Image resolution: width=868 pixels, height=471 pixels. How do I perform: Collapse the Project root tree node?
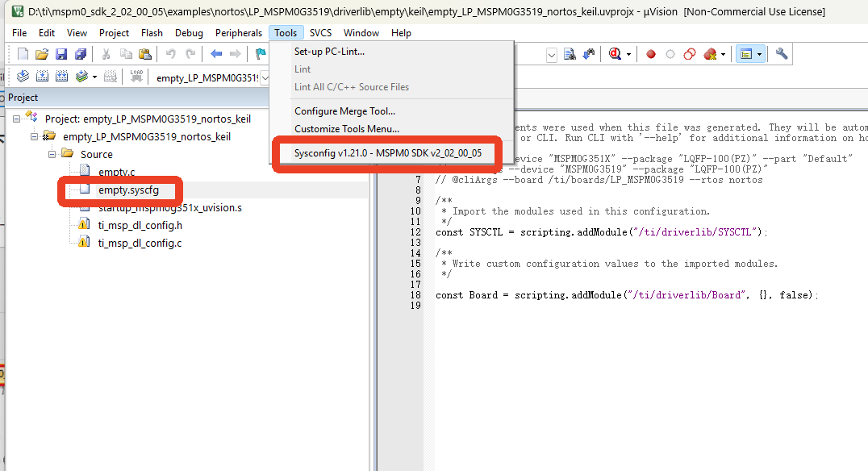coord(17,119)
